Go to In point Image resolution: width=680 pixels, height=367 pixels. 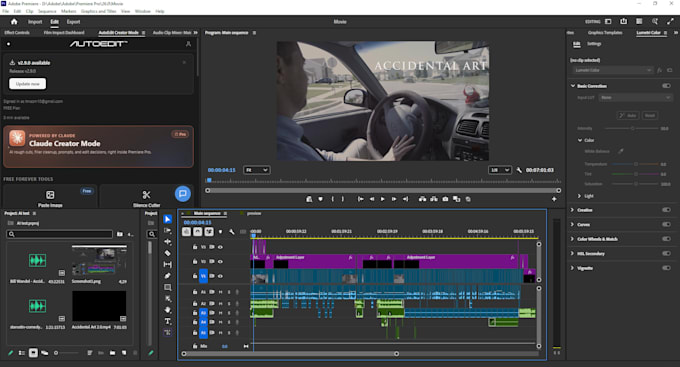[360, 199]
